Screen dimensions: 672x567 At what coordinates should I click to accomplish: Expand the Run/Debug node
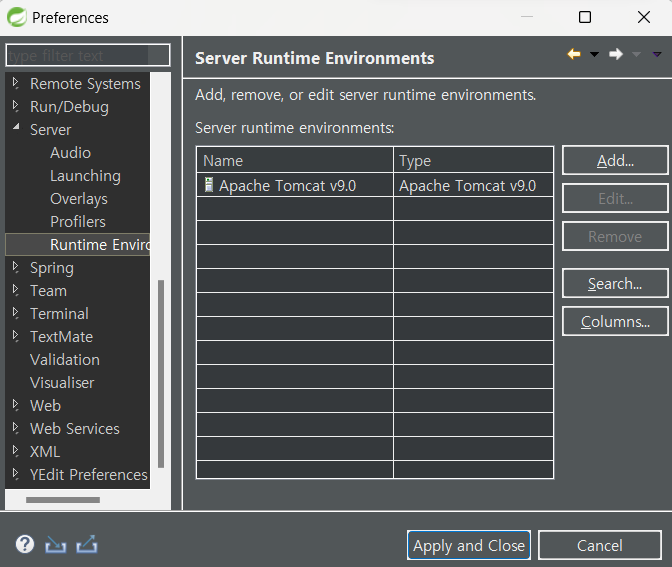point(15,106)
